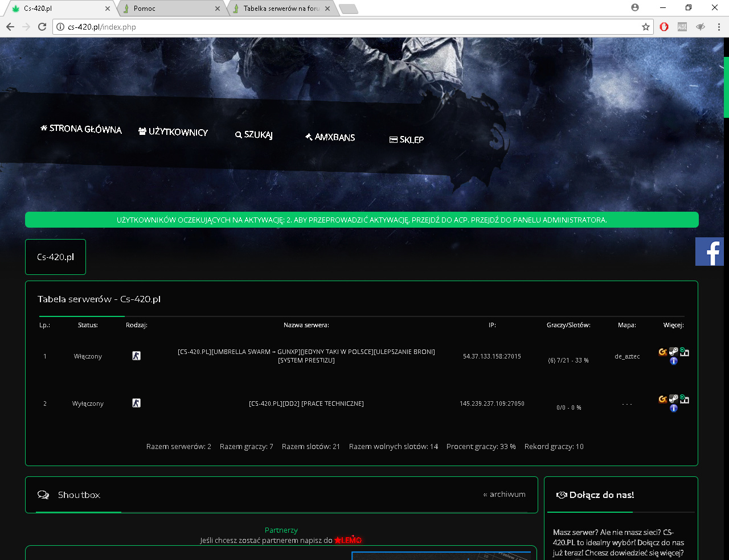Switch to Tabelka serwerów browser tab
The image size is (729, 560).
[281, 9]
